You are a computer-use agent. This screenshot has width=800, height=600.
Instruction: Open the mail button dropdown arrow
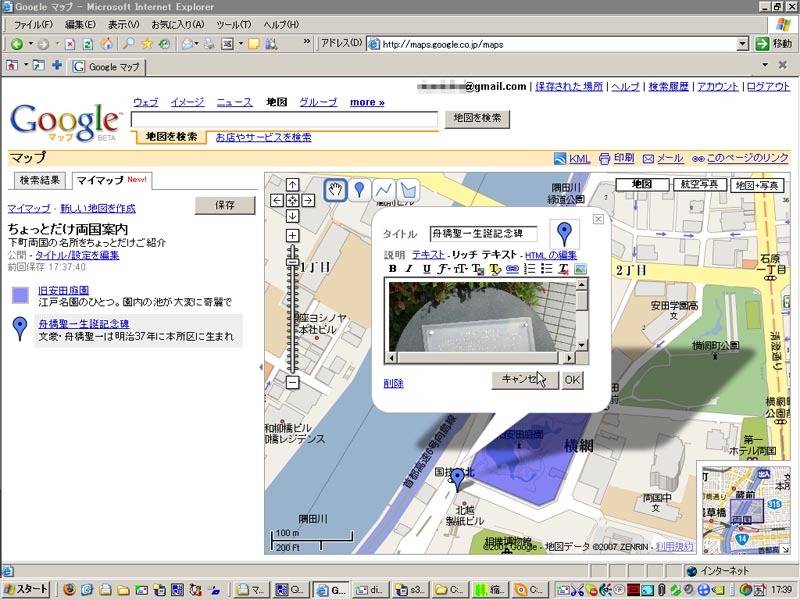[196, 44]
